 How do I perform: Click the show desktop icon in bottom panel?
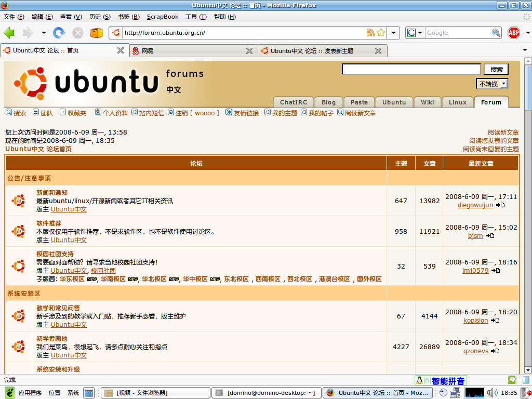coord(89,393)
